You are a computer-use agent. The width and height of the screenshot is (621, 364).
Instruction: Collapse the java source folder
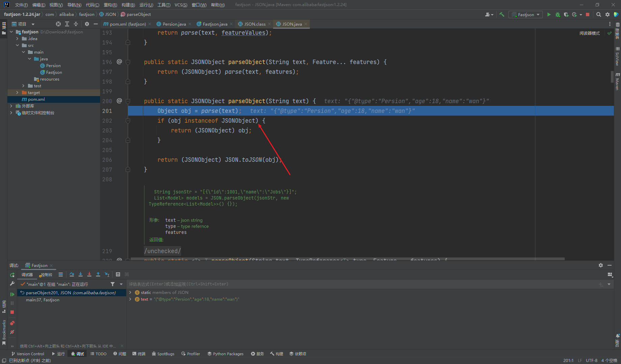[x=29, y=59]
